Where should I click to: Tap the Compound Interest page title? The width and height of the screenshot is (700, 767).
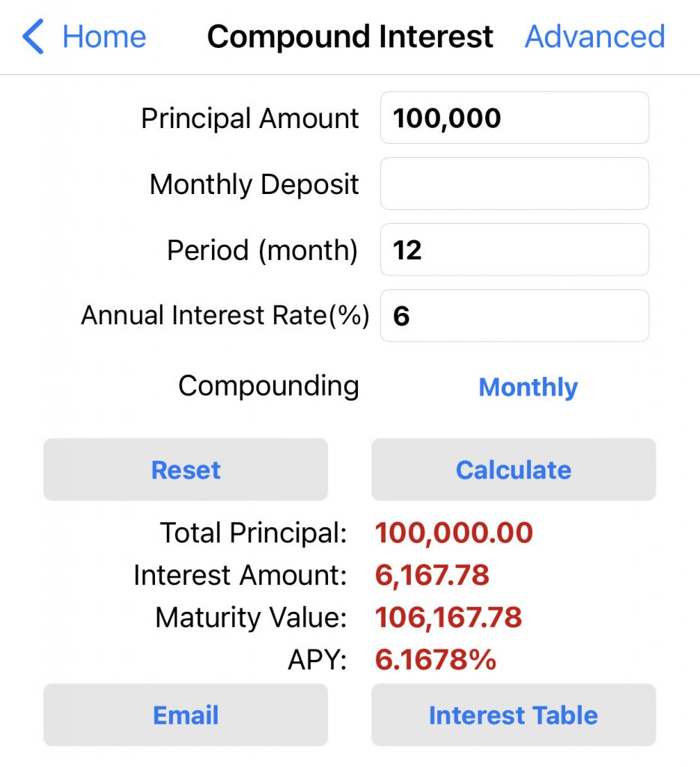pos(350,37)
